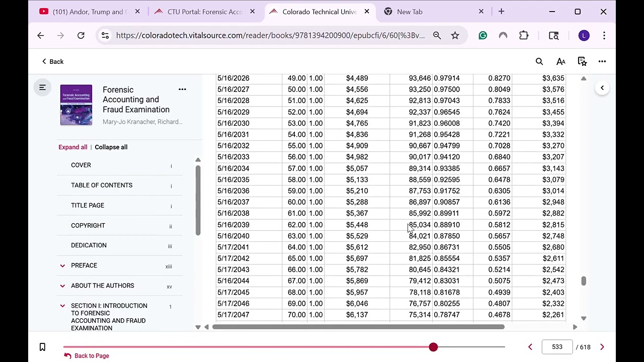View site information icon
This screenshot has height=362, width=644.
point(105,35)
